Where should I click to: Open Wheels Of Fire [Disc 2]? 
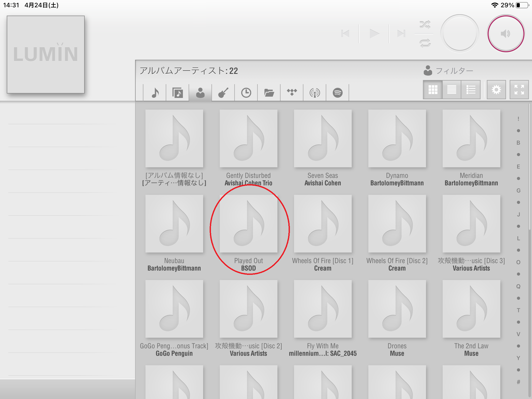397,224
